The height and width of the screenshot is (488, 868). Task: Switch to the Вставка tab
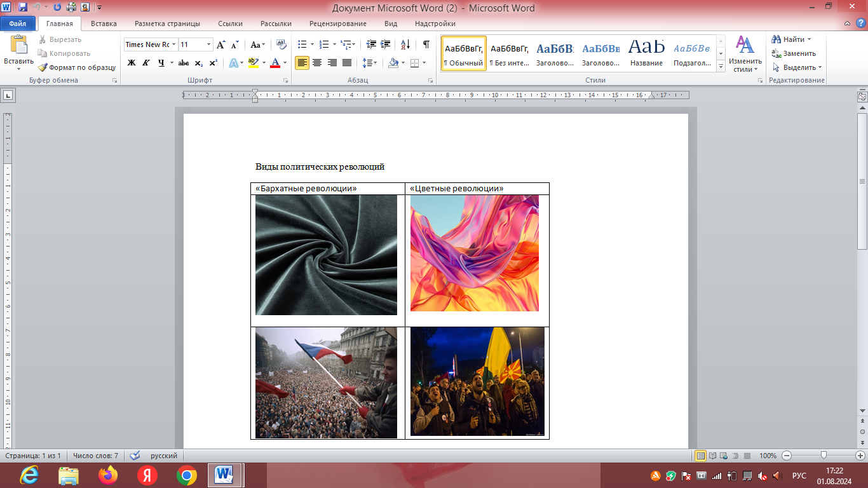[x=104, y=24]
